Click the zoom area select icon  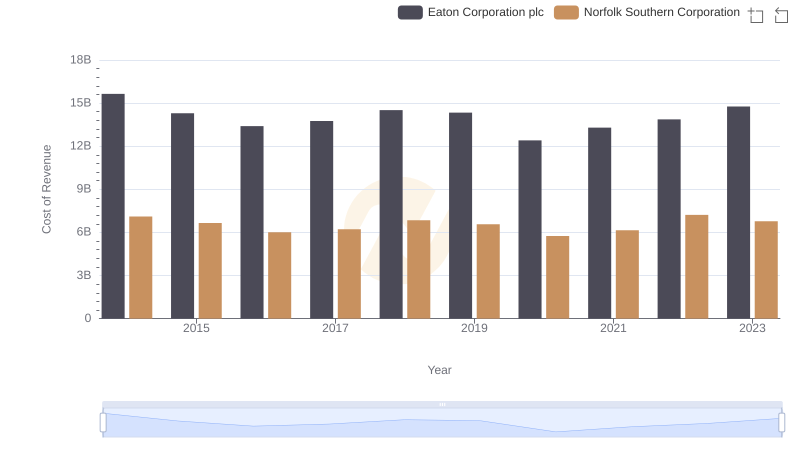756,15
